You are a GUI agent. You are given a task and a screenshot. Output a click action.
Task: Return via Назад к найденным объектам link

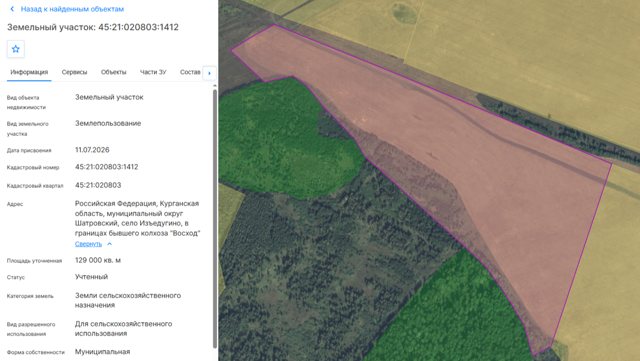pos(72,9)
